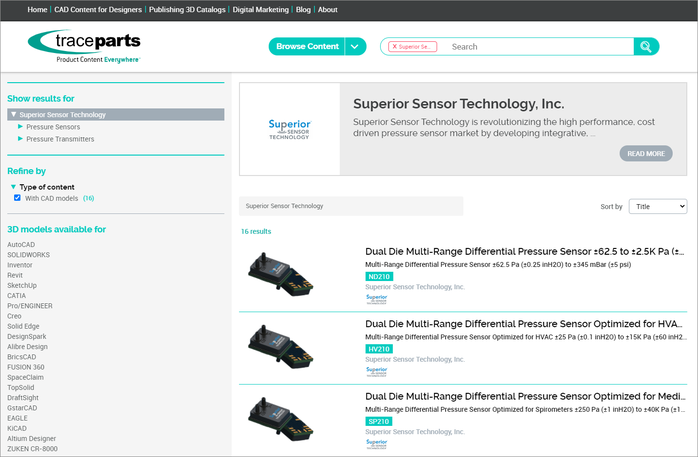This screenshot has height=457, width=698.
Task: Click the HV210 part number tag
Action: pos(379,349)
